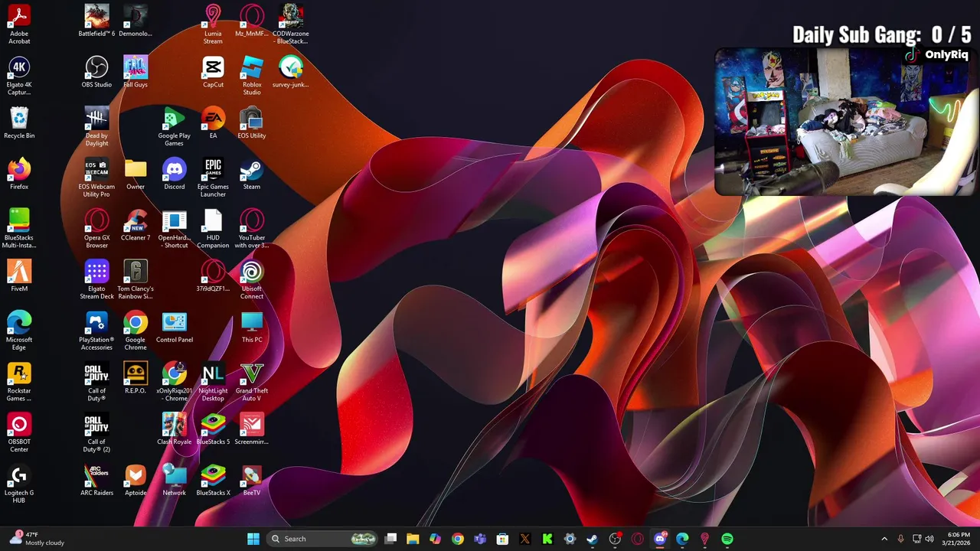
Task: Open the Lumia Stream shortcut
Action: [x=213, y=23]
